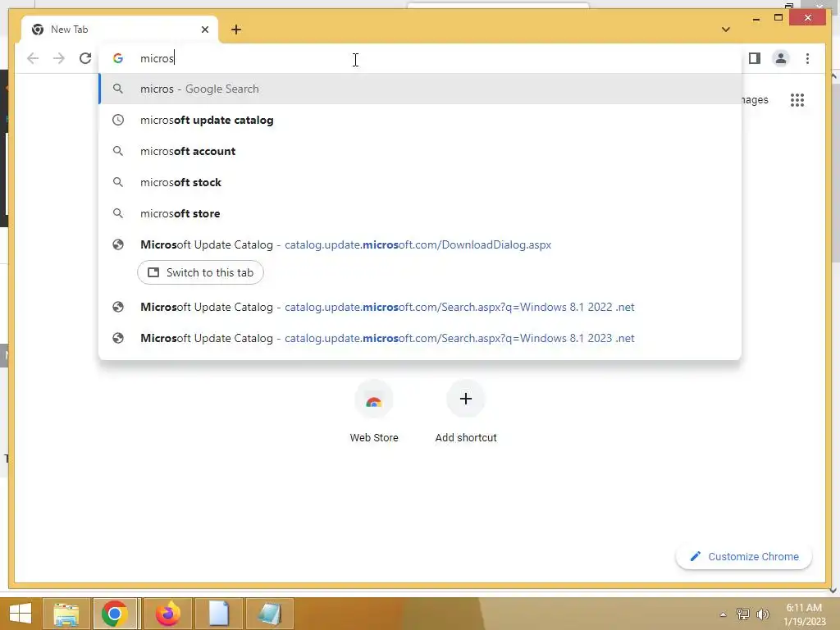Click search icon beside microsoft account

[118, 151]
